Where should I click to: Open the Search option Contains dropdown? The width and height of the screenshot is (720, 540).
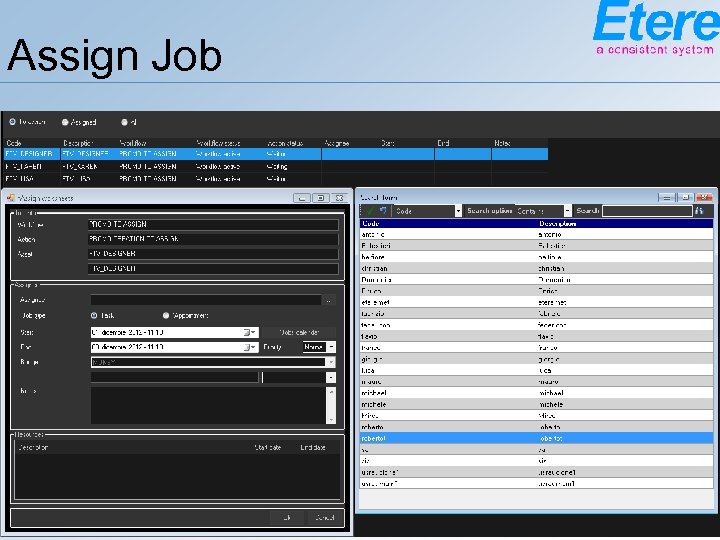[x=568, y=211]
